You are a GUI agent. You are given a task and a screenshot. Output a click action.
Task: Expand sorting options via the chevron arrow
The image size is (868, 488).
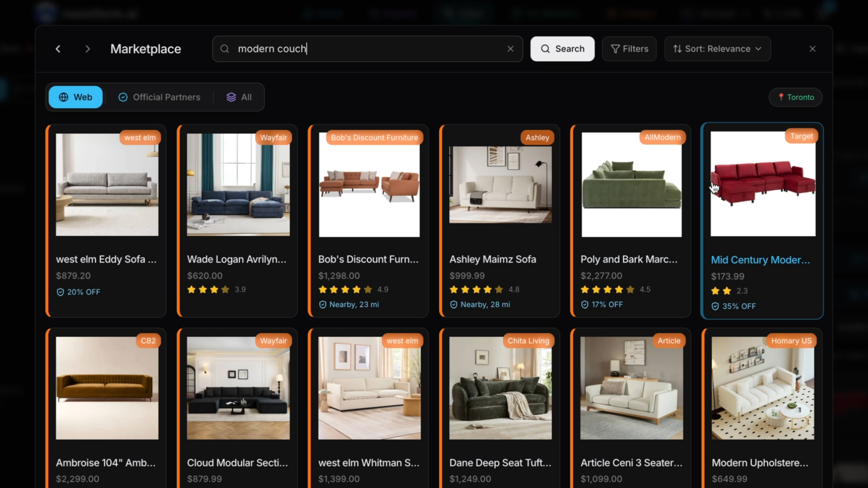pos(758,49)
